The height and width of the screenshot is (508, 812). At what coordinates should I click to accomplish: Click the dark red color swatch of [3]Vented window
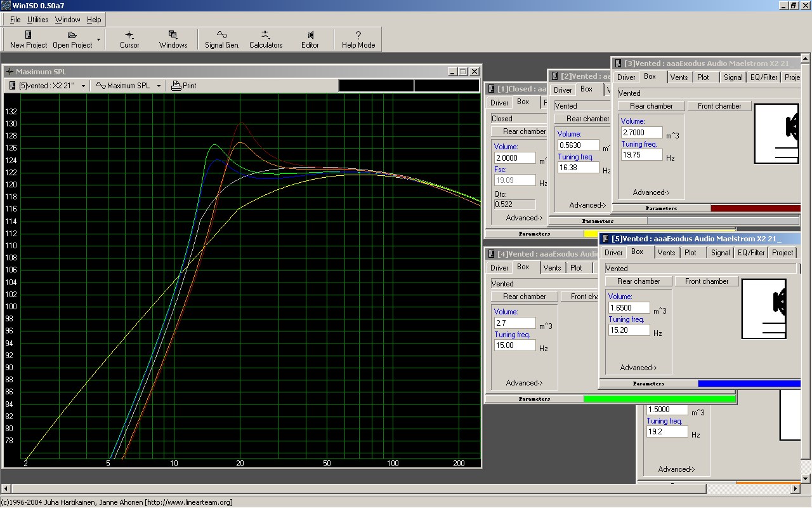[756, 208]
